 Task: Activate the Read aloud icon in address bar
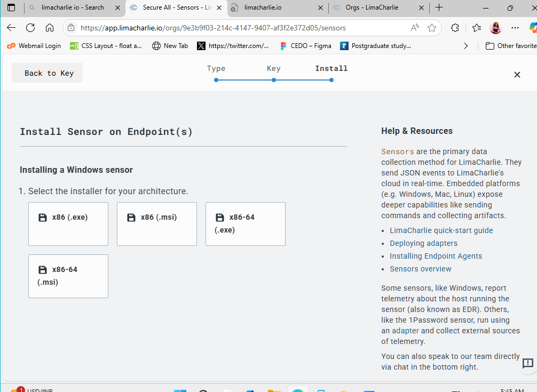coord(415,28)
